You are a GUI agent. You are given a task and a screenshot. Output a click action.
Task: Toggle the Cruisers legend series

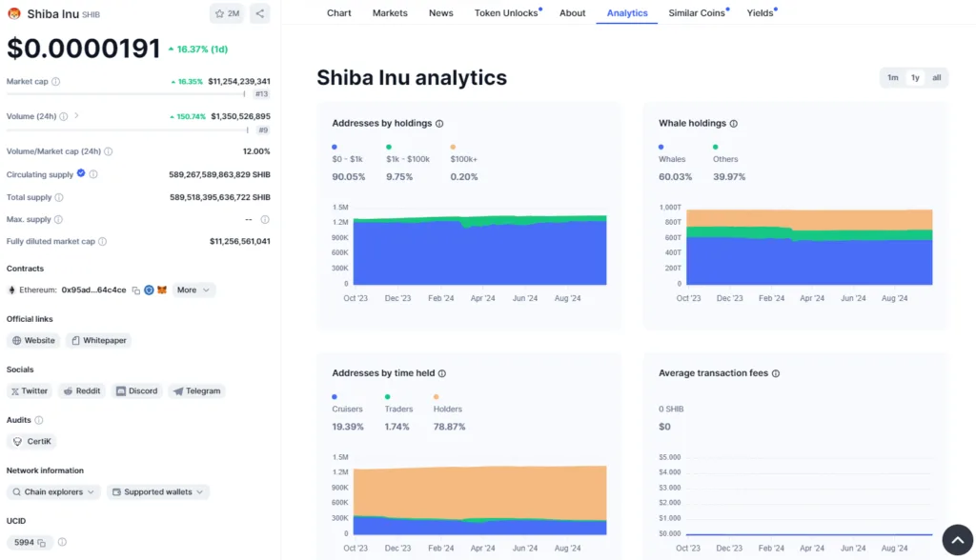tap(347, 403)
